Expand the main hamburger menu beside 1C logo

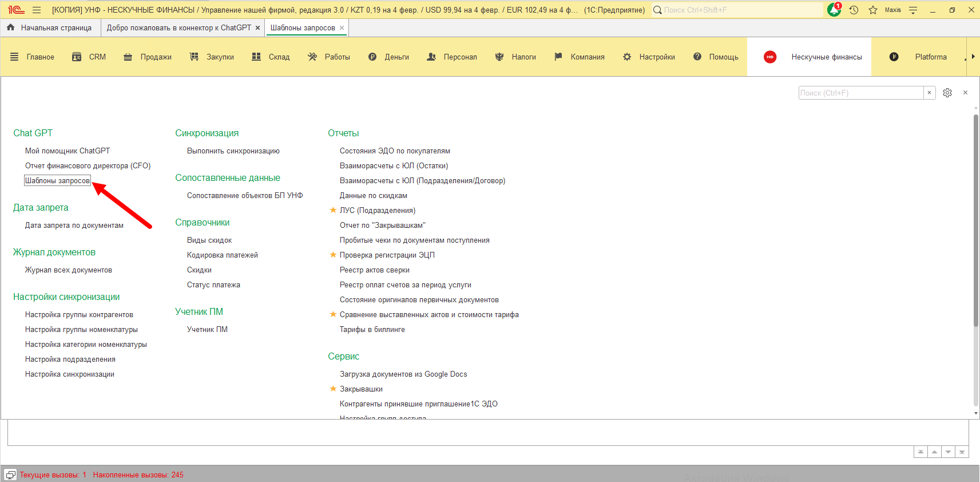[x=37, y=10]
